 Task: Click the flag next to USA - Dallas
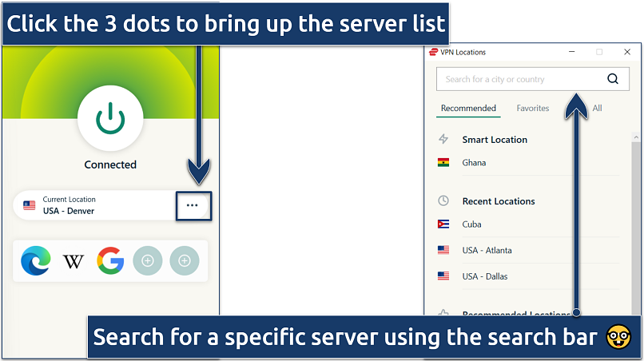(443, 276)
